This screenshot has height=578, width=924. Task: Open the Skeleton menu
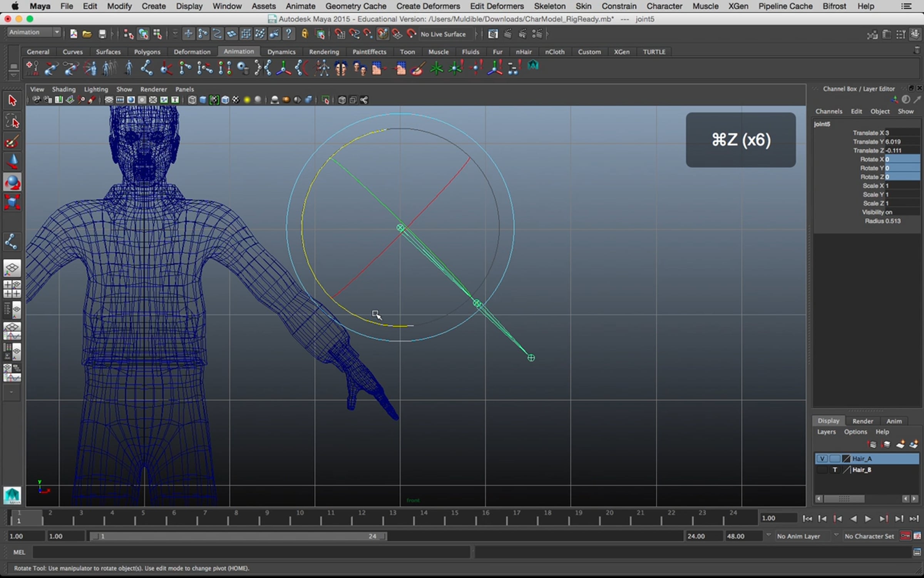point(549,6)
